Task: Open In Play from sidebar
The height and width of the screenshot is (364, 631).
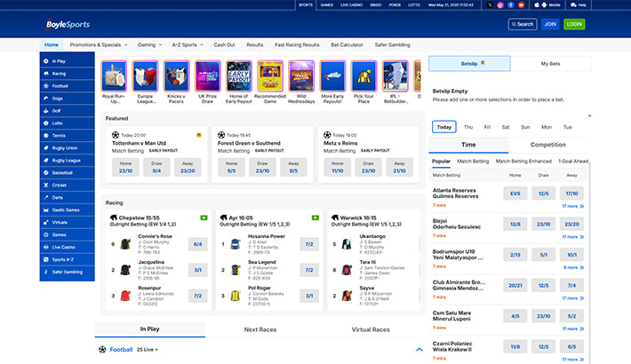Action: (x=68, y=61)
